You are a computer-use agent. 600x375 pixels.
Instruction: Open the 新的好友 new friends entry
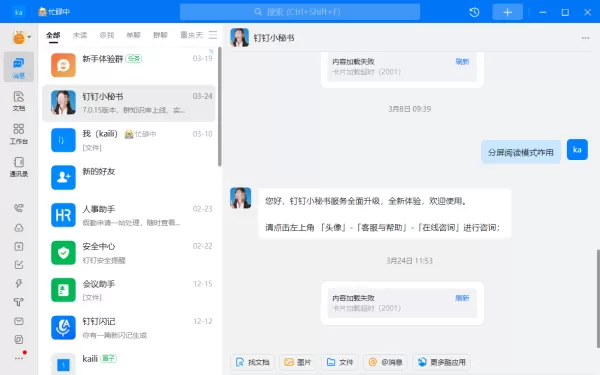(x=129, y=178)
